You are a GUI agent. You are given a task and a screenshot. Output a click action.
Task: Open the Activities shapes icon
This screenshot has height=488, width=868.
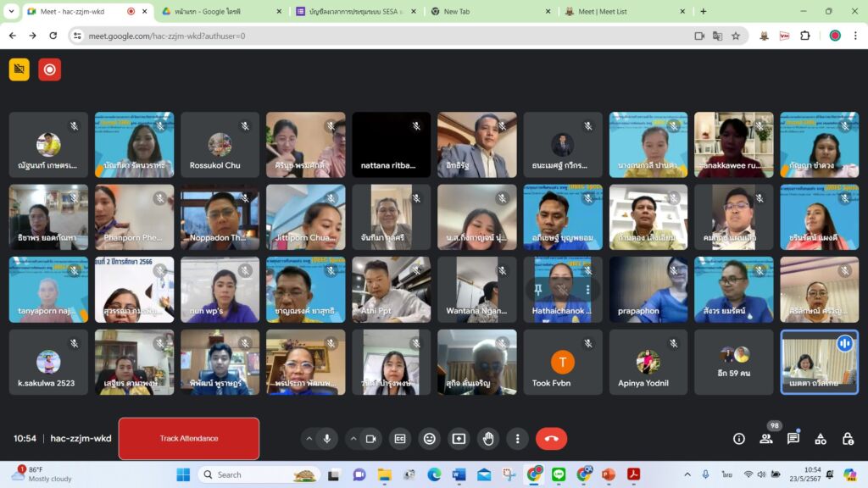point(821,438)
